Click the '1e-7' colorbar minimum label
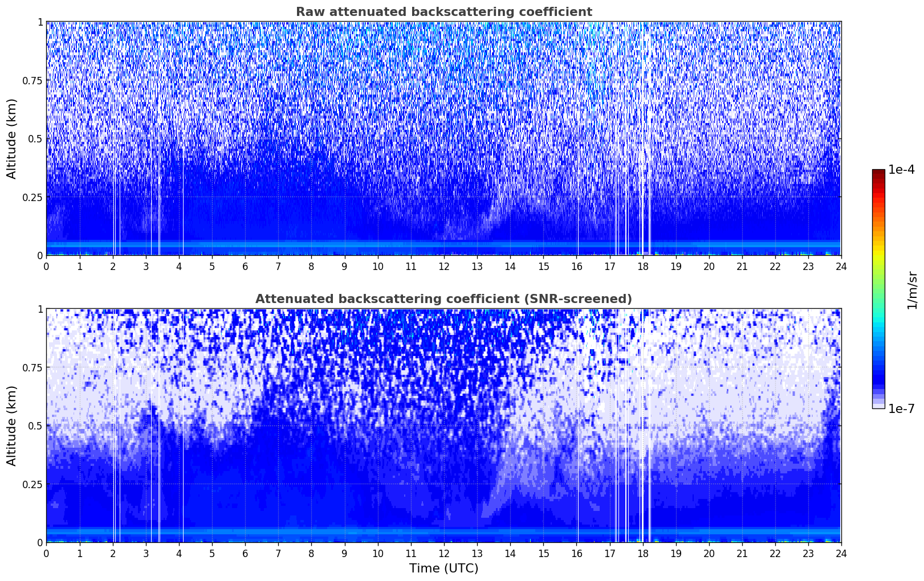The height and width of the screenshot is (581, 924). pos(901,408)
